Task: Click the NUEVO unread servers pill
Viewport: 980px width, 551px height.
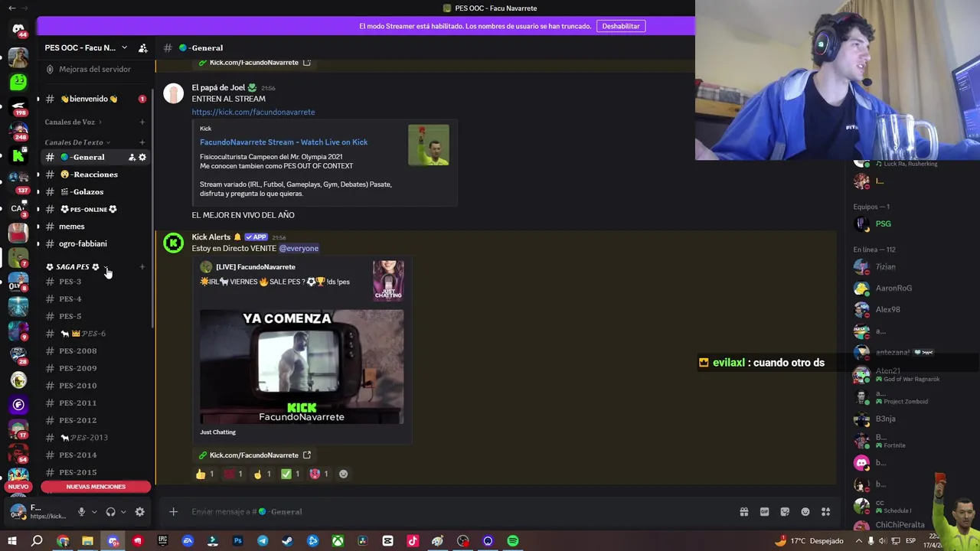Action: click(x=18, y=487)
